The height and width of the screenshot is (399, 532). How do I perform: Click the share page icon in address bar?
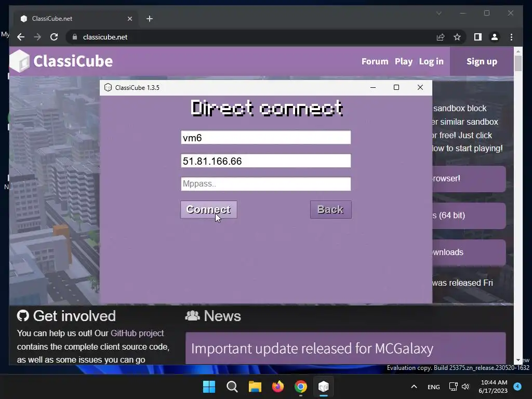click(x=441, y=37)
